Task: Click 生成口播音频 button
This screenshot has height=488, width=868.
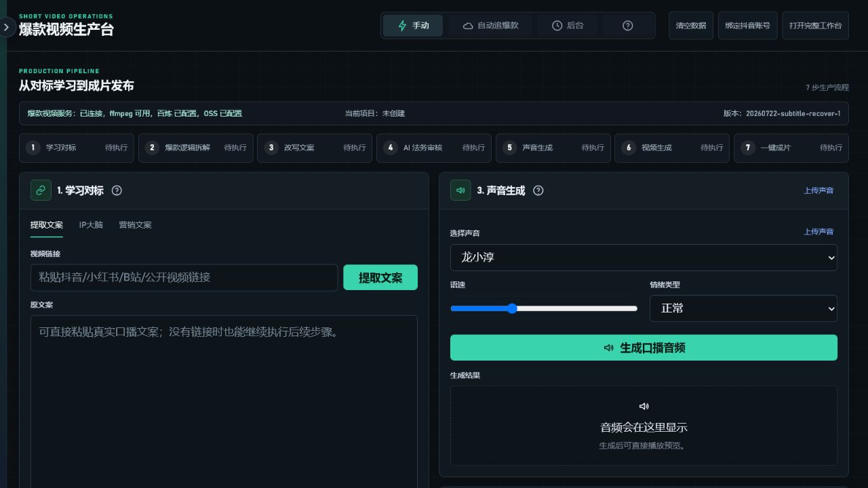Action: coord(644,348)
